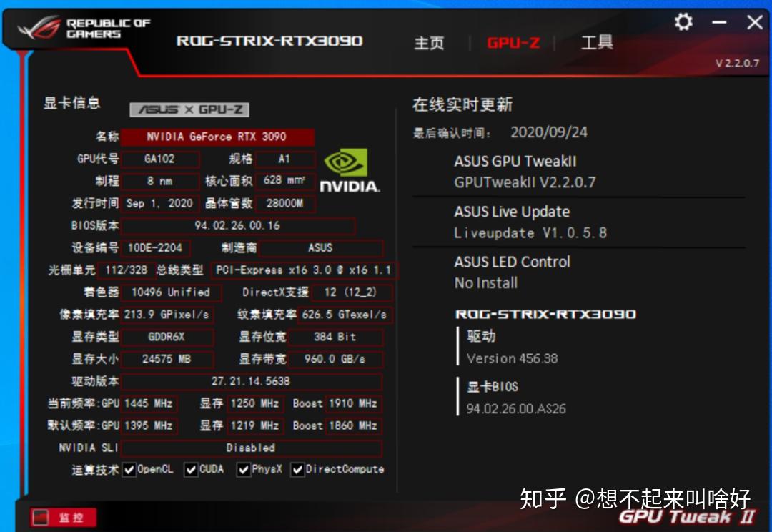Click the 8 nm process field

160,182
